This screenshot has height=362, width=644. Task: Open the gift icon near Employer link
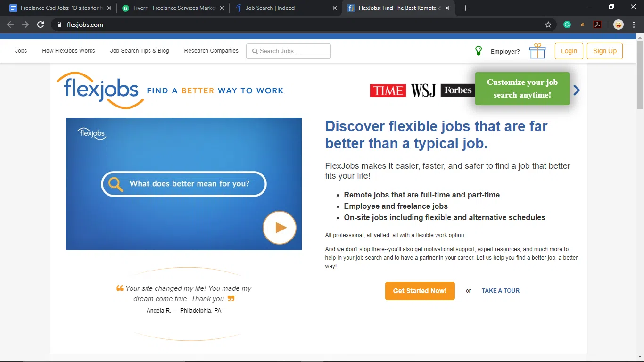tap(537, 50)
